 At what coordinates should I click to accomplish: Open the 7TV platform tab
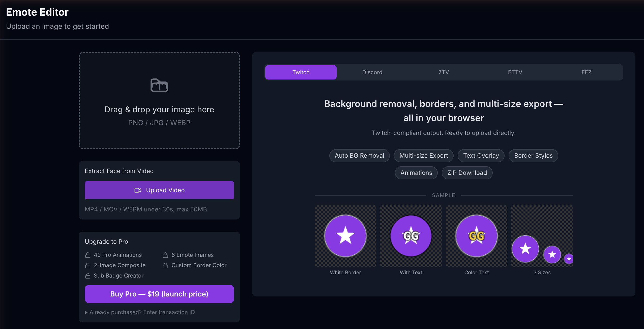pyautogui.click(x=444, y=72)
